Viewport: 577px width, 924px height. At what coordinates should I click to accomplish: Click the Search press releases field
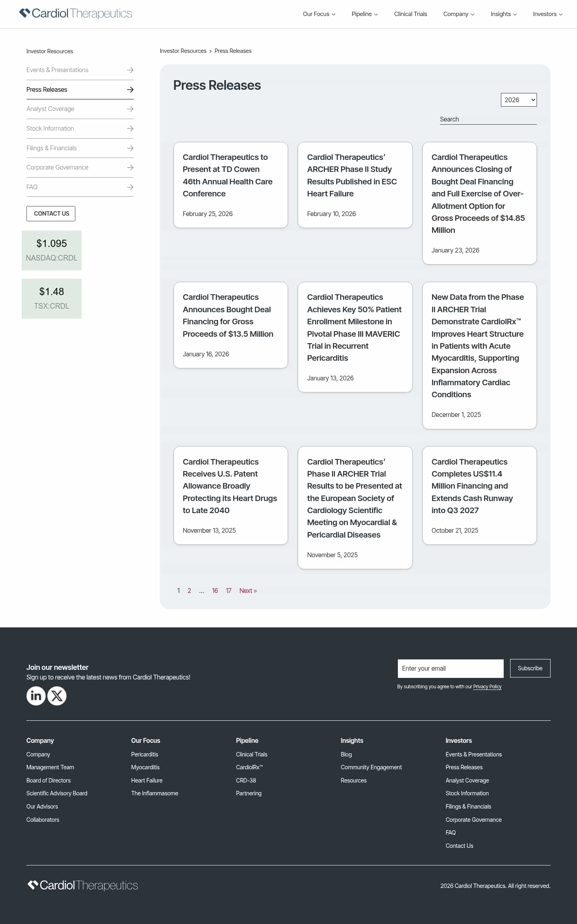(x=488, y=119)
